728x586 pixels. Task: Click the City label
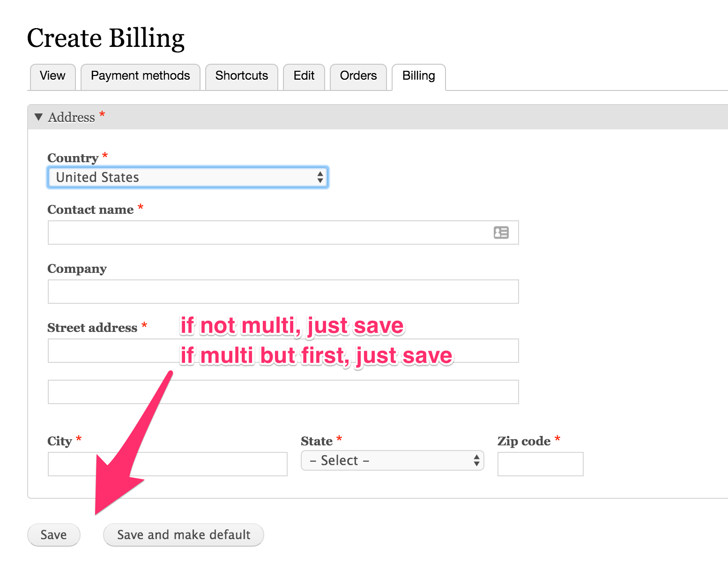pyautogui.click(x=59, y=441)
